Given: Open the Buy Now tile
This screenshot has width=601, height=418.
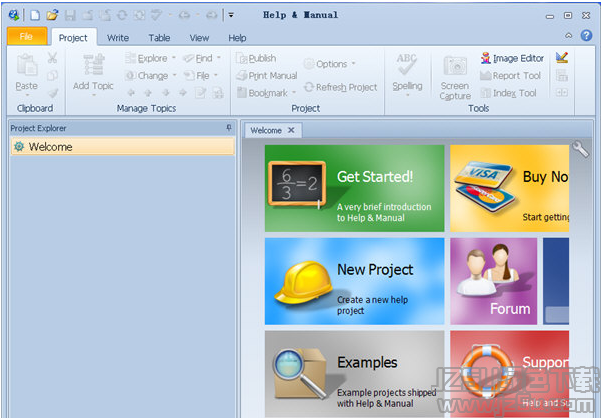Looking at the screenshot, I should 510,188.
